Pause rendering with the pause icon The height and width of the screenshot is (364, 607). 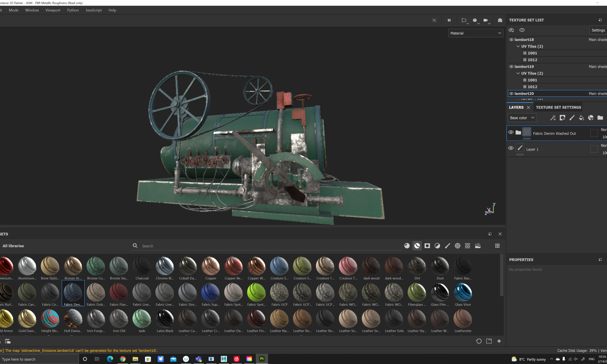449,20
